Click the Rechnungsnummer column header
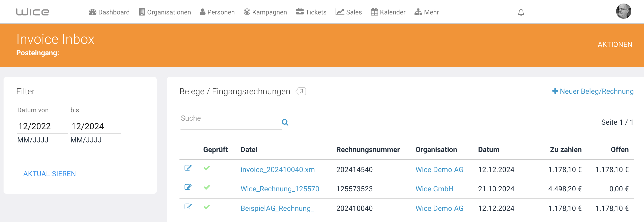This screenshot has height=222, width=644. (368, 150)
